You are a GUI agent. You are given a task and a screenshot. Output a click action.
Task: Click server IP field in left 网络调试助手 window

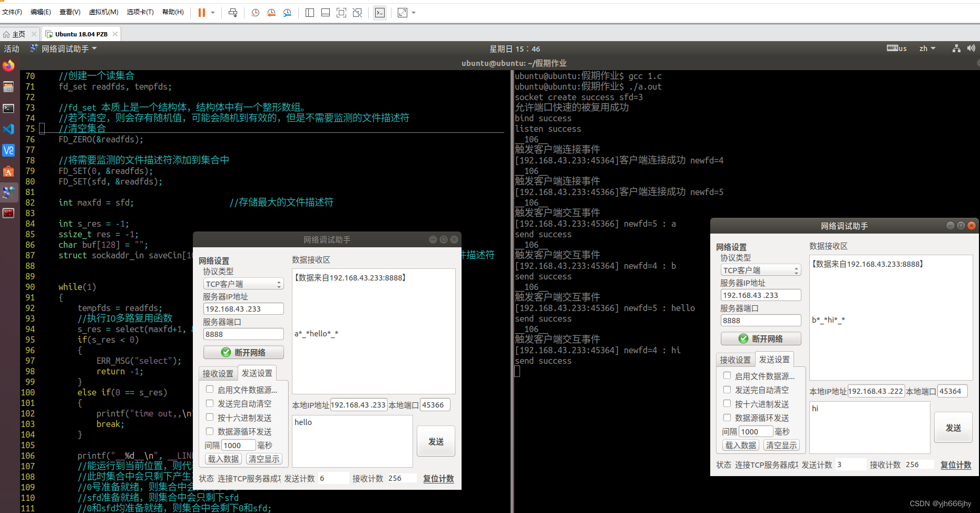[243, 309]
